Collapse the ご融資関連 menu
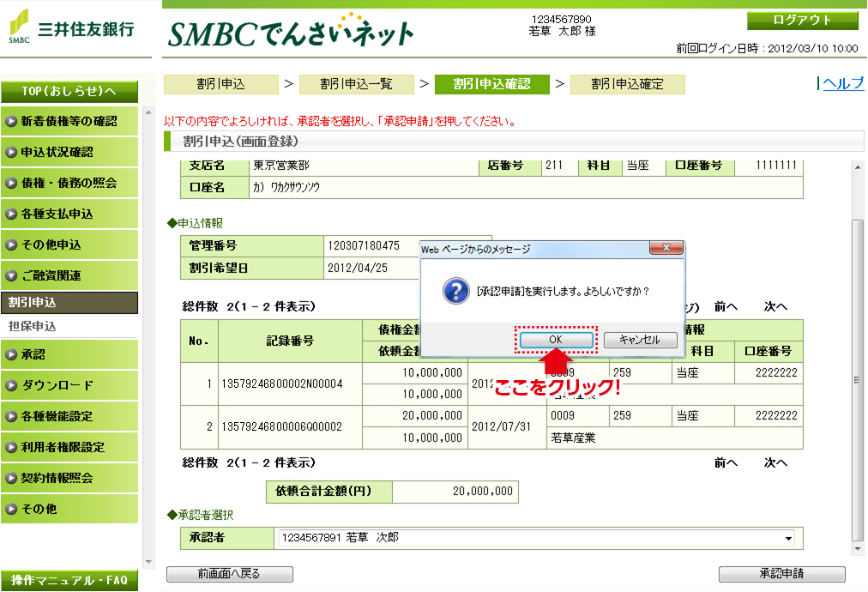 (x=69, y=275)
